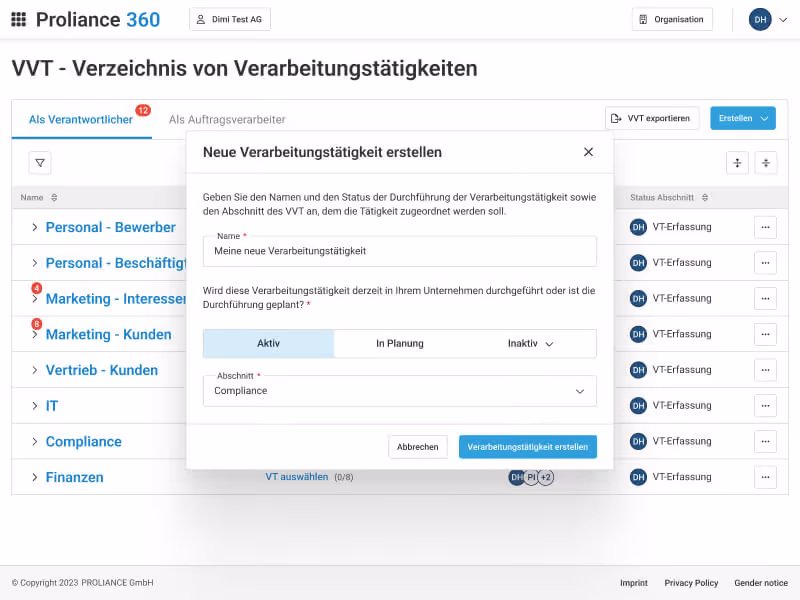This screenshot has height=600, width=800.
Task: Open the Marketing - Kunden section link
Action: tap(109, 334)
